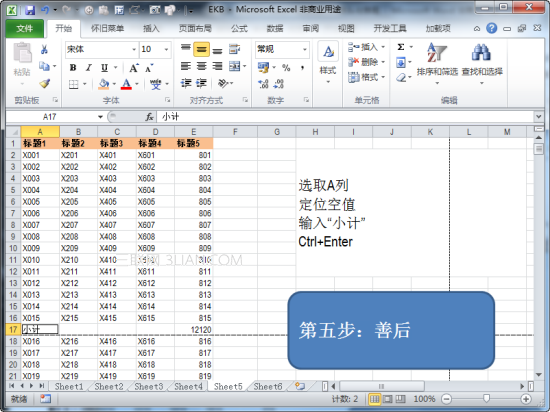This screenshot has width=550, height=412.
Task: Switch to the 视图 ribbon tab
Action: coord(346,28)
